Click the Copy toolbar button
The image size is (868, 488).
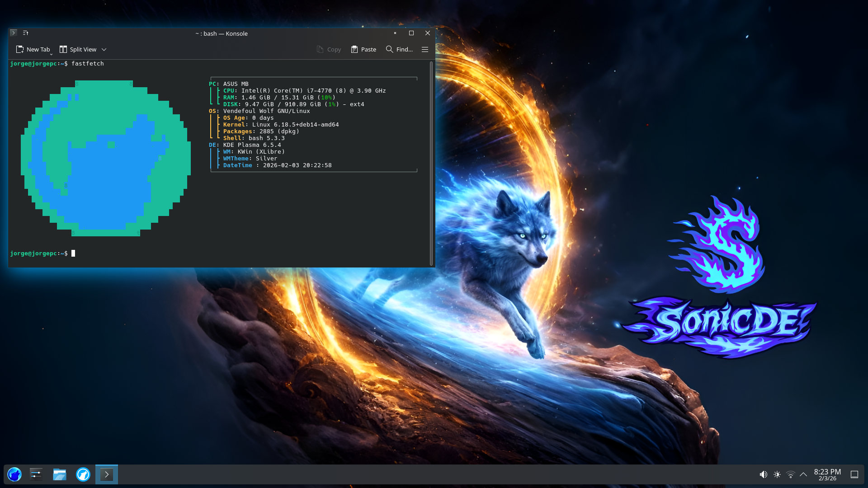tap(329, 49)
